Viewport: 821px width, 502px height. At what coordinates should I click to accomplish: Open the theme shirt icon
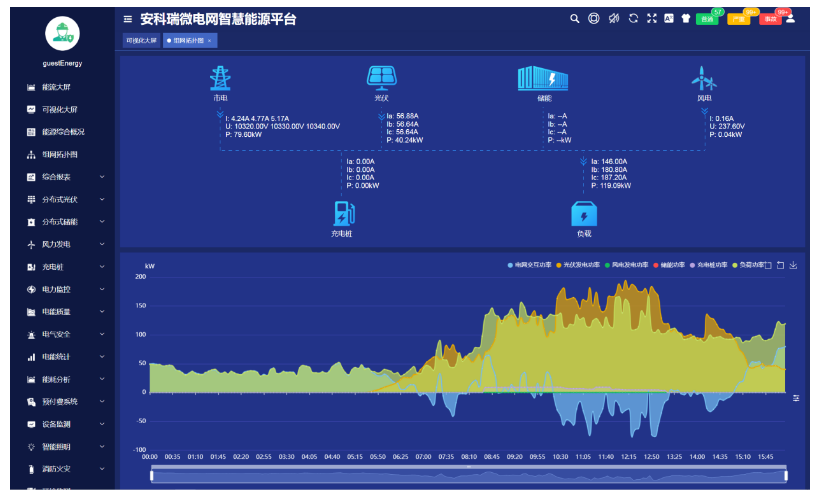pyautogui.click(x=686, y=19)
